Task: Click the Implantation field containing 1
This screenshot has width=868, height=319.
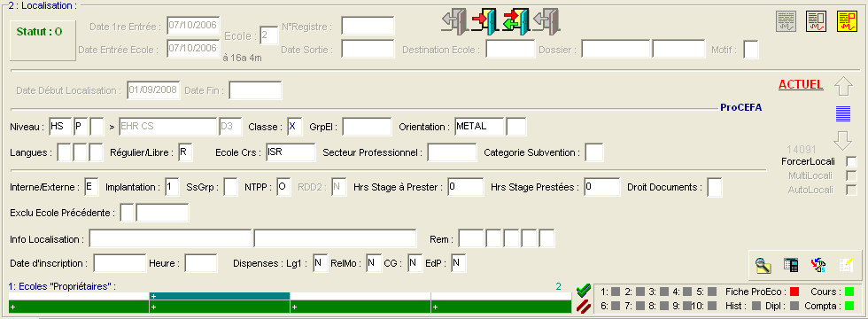Action: click(x=172, y=187)
